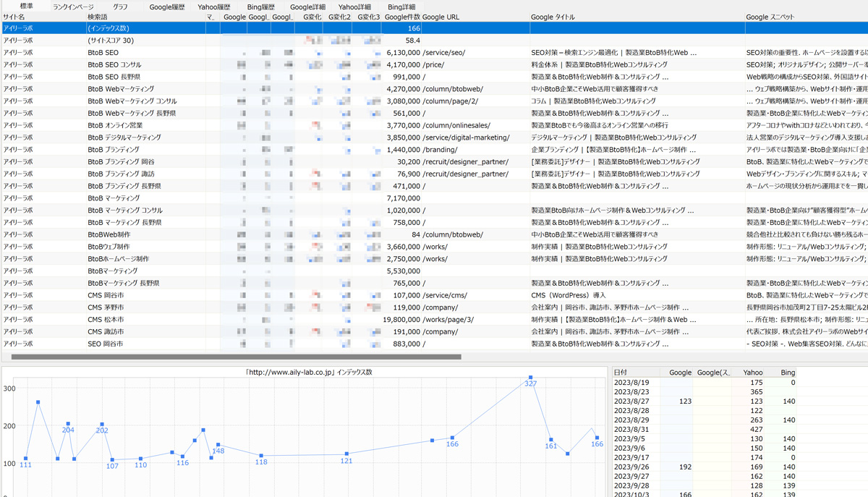
Task: Open the Google詳細 tab
Action: [308, 7]
